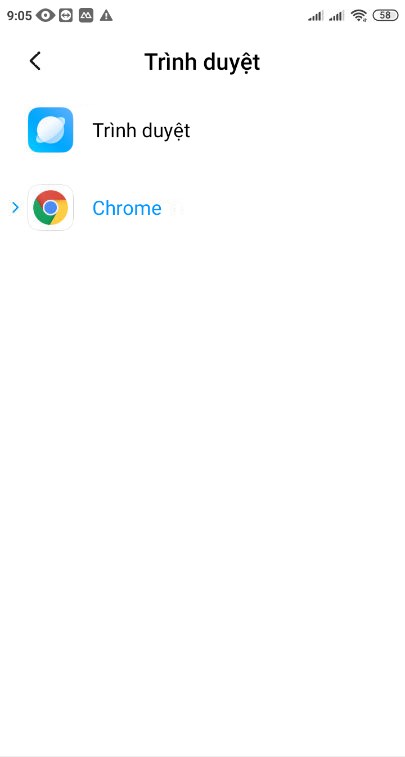This screenshot has height=757, width=405.
Task: Tap the mountain picture notification icon
Action: tap(86, 16)
